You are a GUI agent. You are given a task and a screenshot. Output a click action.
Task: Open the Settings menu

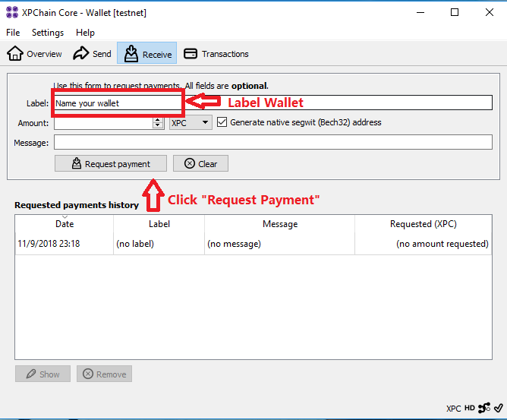pyautogui.click(x=48, y=33)
